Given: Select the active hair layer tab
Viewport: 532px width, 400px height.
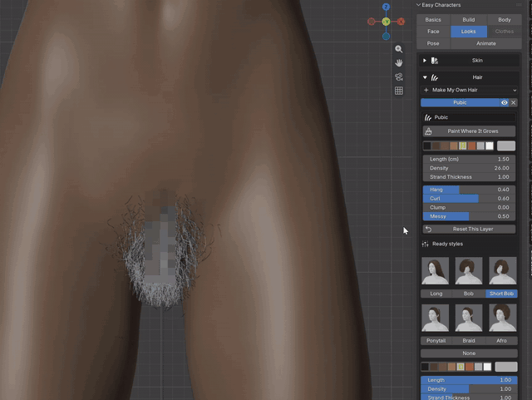Looking at the screenshot, I should (x=460, y=102).
